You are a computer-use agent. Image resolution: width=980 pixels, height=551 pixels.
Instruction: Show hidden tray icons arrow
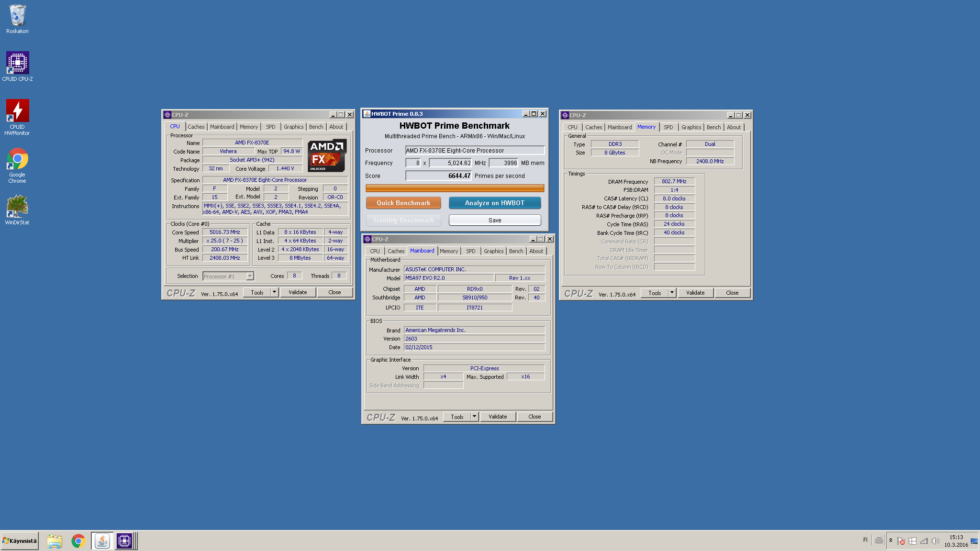coord(891,540)
